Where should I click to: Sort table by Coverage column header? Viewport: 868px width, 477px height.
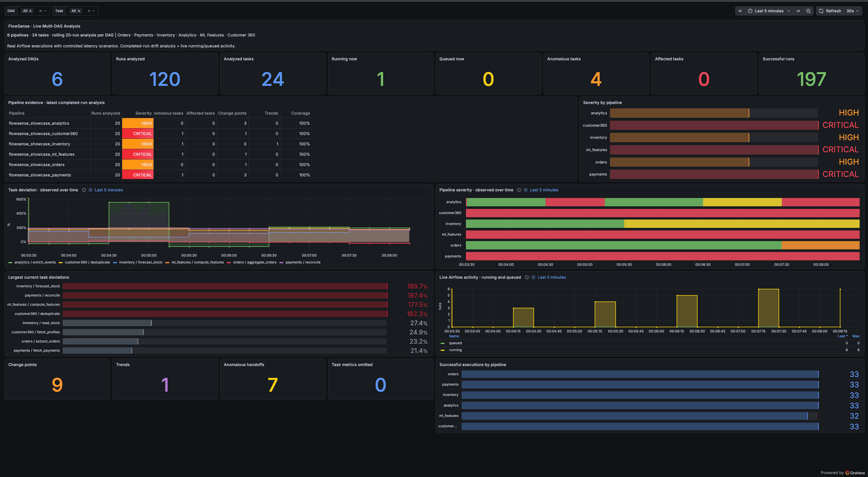[300, 113]
